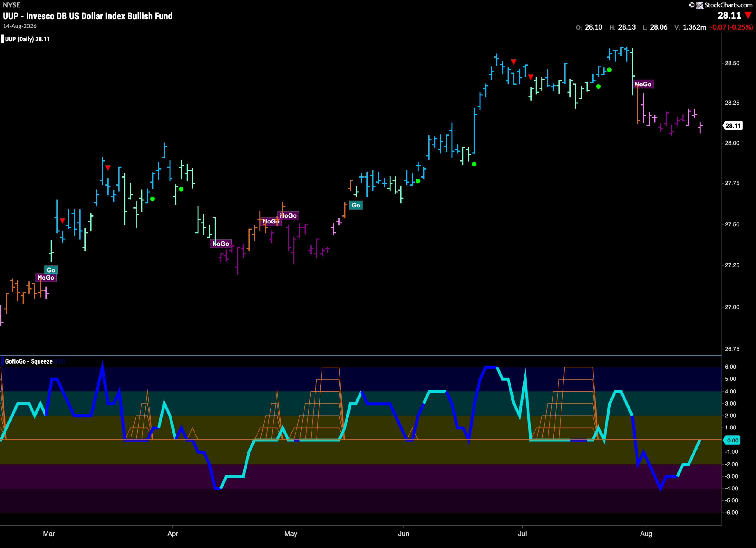756x548 pixels.
Task: Click the NoGo label in mid-April
Action: 221,244
